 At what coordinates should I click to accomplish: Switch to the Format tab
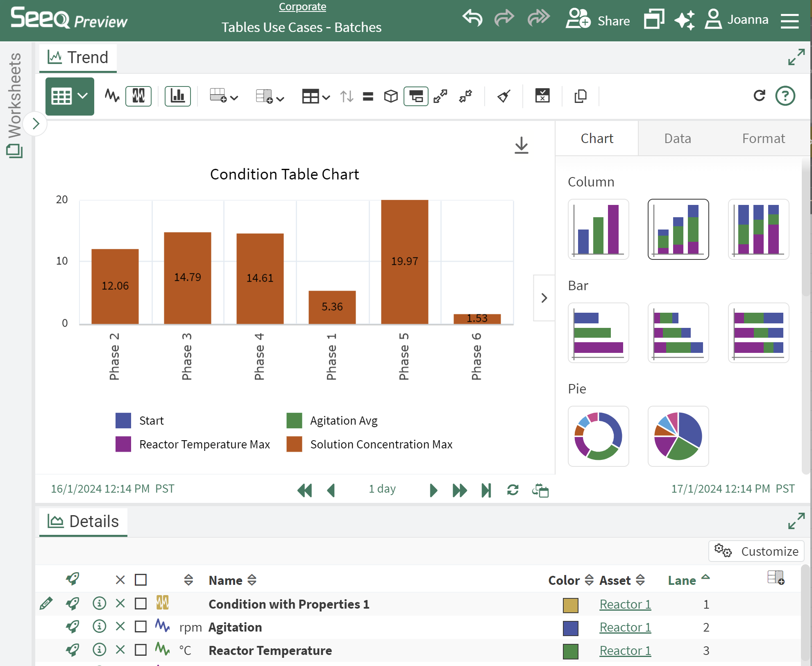click(x=764, y=139)
